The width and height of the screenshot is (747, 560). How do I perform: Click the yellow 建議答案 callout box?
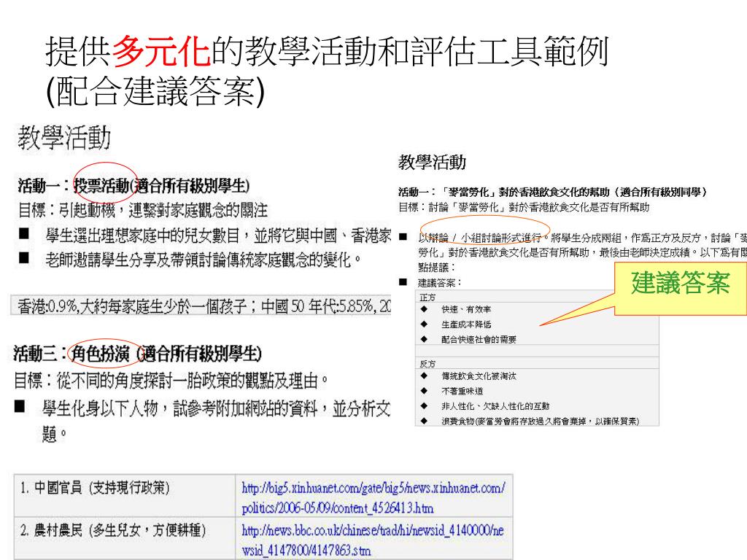681,284
